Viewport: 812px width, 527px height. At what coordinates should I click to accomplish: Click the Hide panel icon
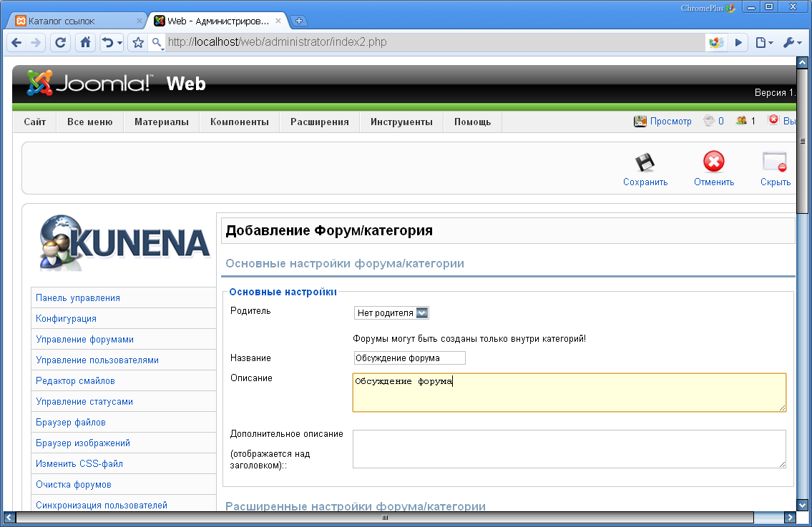pyautogui.click(x=775, y=162)
